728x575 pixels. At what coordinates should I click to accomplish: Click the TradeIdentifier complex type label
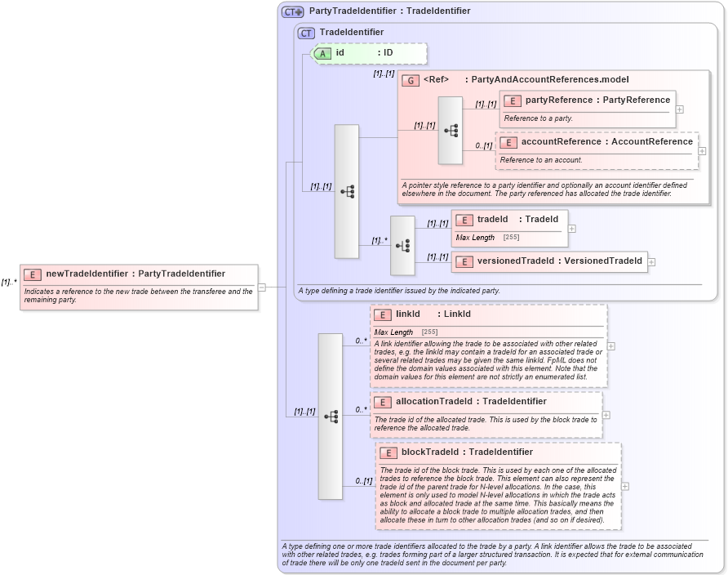[x=352, y=32]
